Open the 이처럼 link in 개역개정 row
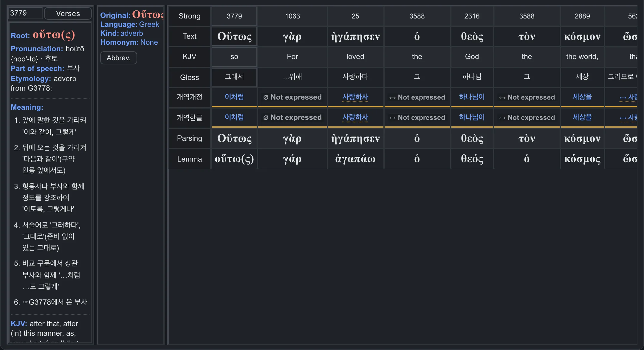This screenshot has width=644, height=350. (234, 97)
